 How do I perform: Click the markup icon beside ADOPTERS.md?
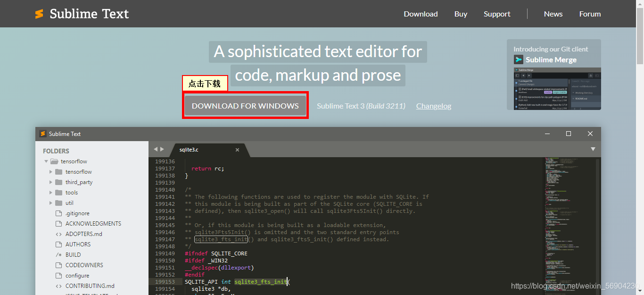pos(59,234)
